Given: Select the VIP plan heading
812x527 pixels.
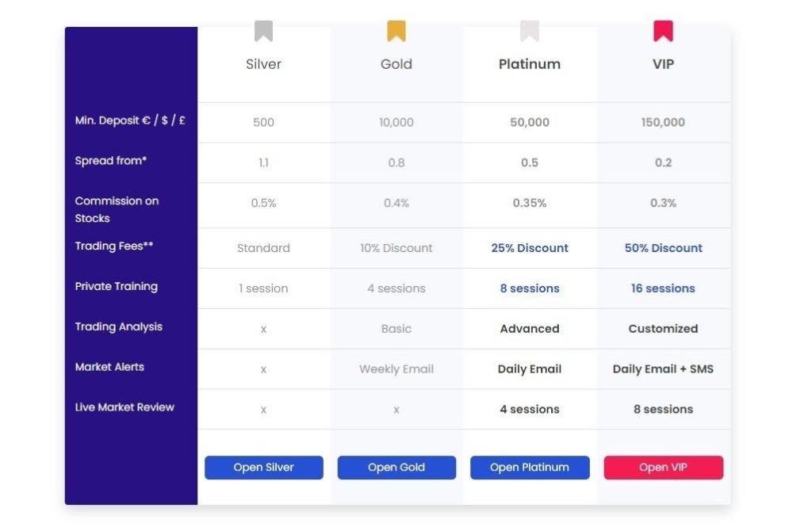Looking at the screenshot, I should point(663,64).
